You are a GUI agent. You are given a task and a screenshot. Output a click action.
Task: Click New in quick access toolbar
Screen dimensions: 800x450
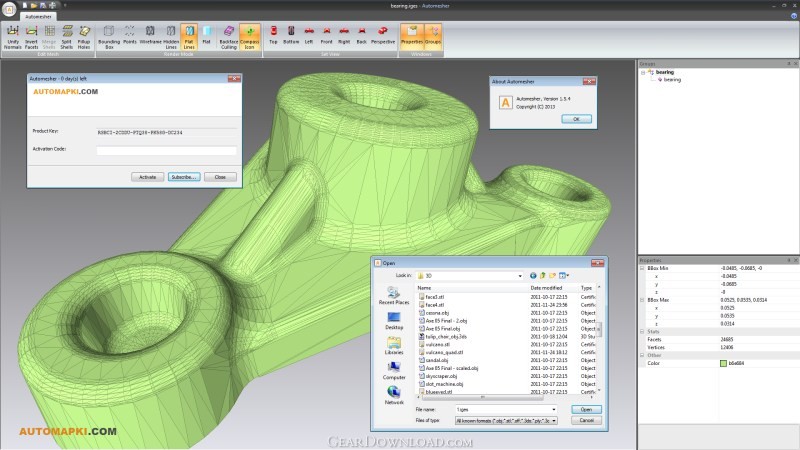click(x=24, y=6)
